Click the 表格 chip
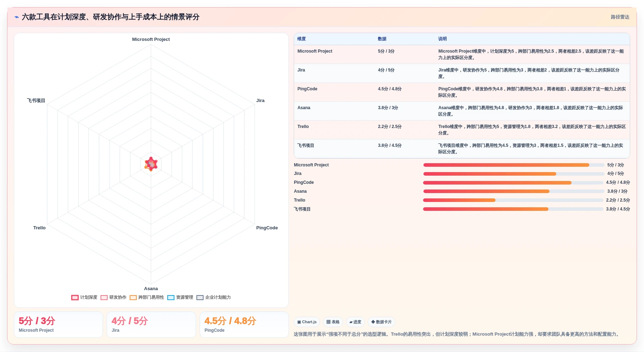 click(333, 322)
